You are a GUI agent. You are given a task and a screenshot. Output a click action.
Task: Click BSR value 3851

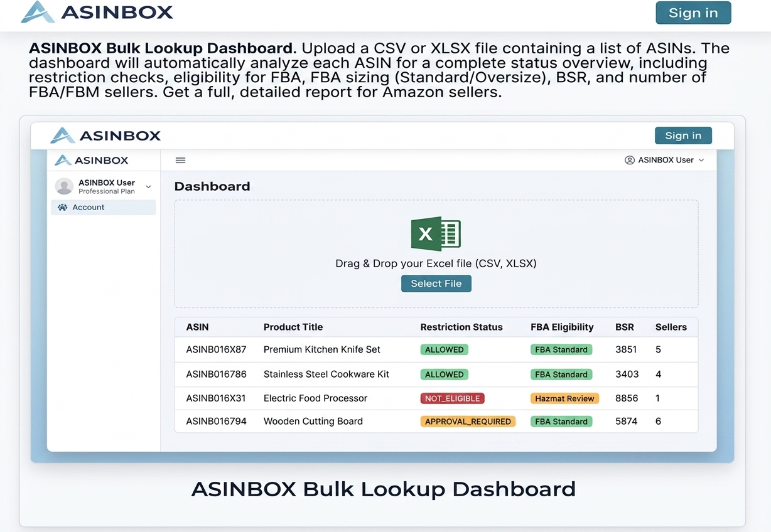[626, 349]
